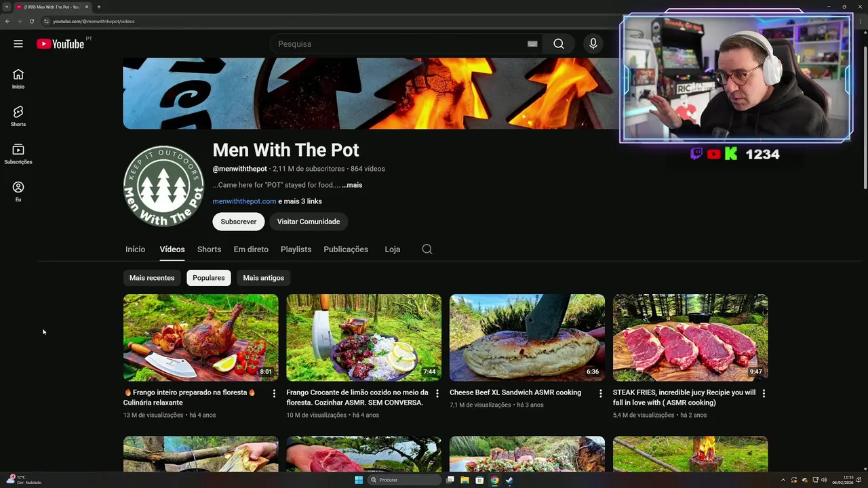Open the Frango inteiro video title
Viewport: 868px width, 488px height.
[x=191, y=397]
